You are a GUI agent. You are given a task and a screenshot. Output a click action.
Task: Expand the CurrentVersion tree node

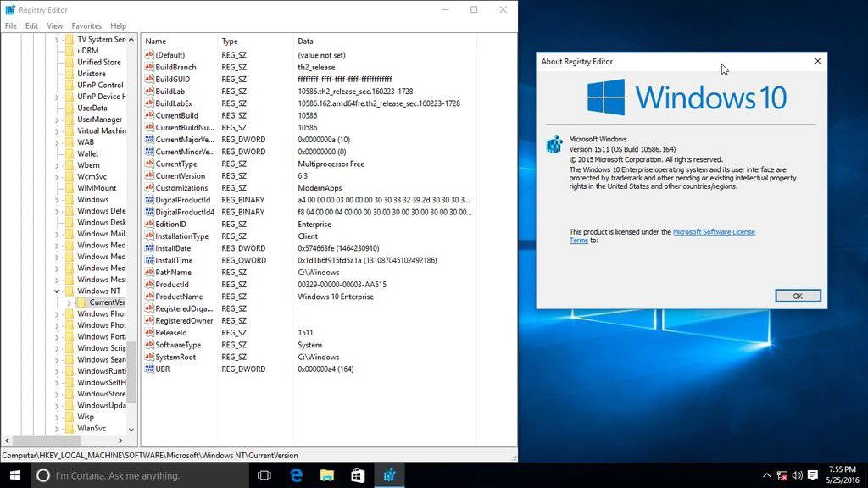click(x=69, y=302)
